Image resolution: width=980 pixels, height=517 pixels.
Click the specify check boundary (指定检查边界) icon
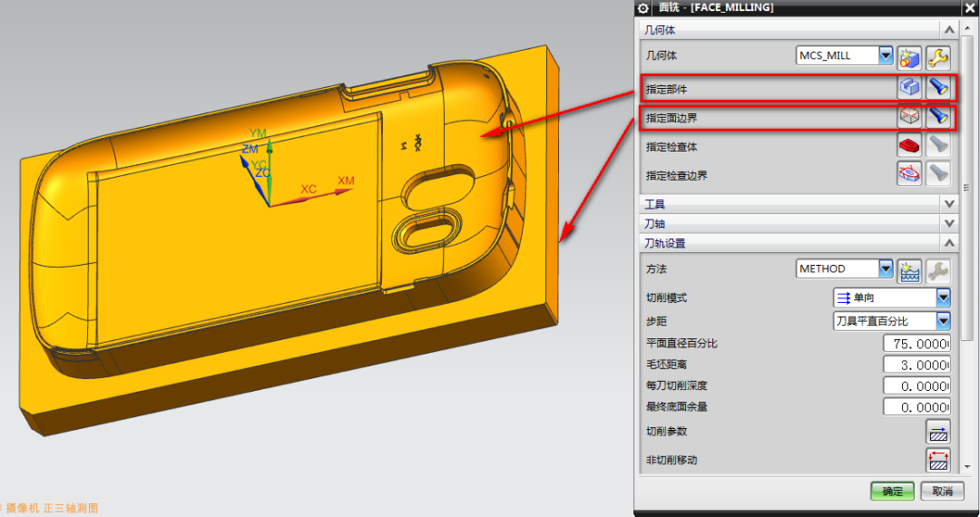click(909, 174)
